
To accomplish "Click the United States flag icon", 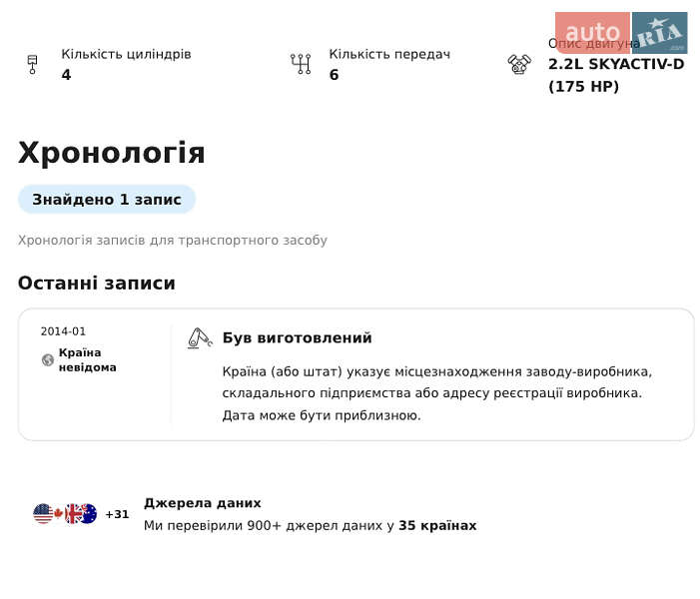I will (x=43, y=514).
